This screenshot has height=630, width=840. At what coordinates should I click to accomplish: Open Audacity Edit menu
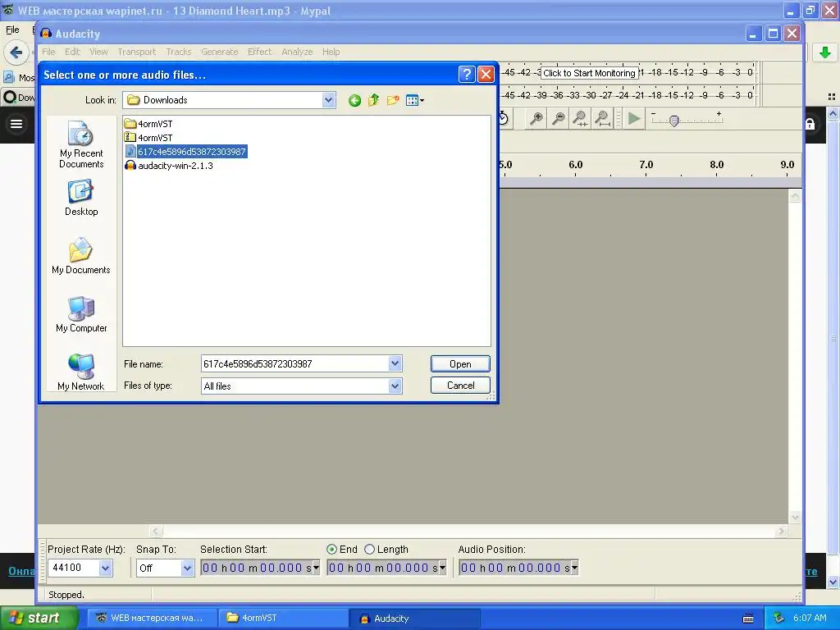pos(72,52)
